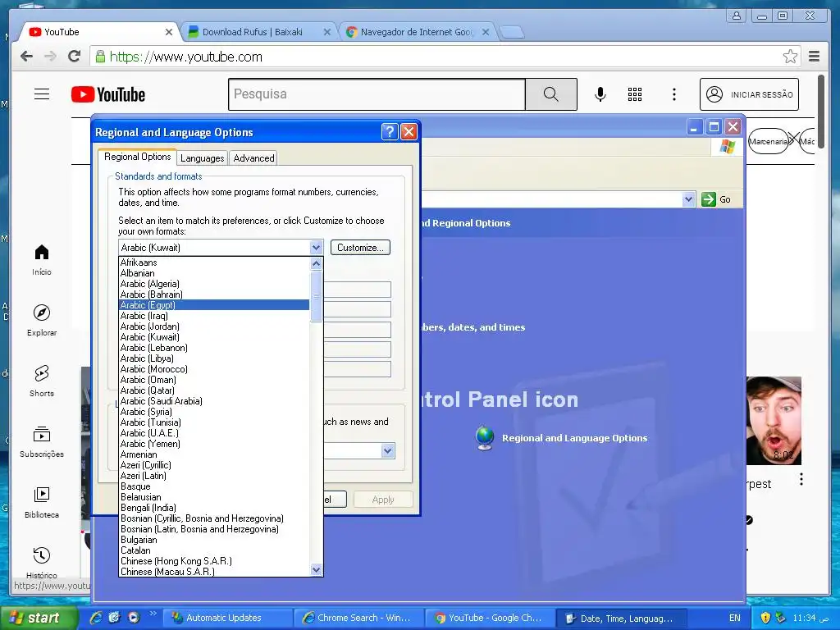Open Shorts in YouTube sidebar
The height and width of the screenshot is (630, 840).
tap(42, 381)
